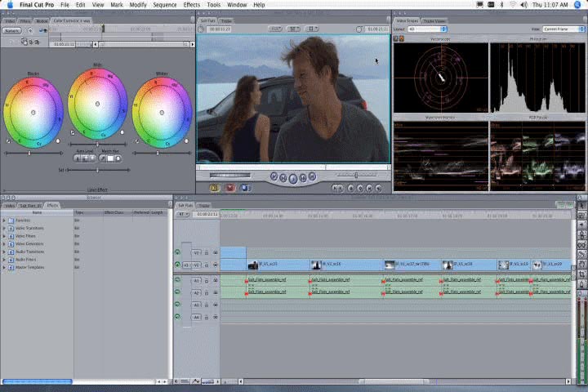Click the V2 destination track button
588x392 pixels.
[x=196, y=253]
